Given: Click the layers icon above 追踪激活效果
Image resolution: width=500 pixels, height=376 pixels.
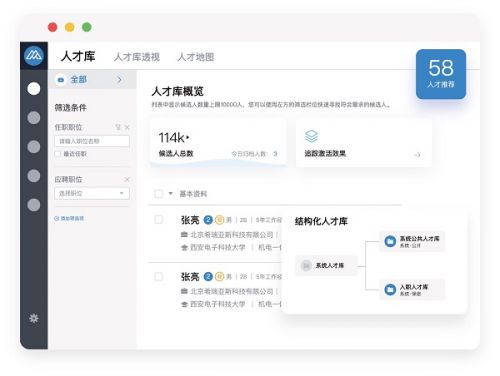Looking at the screenshot, I should (x=311, y=136).
